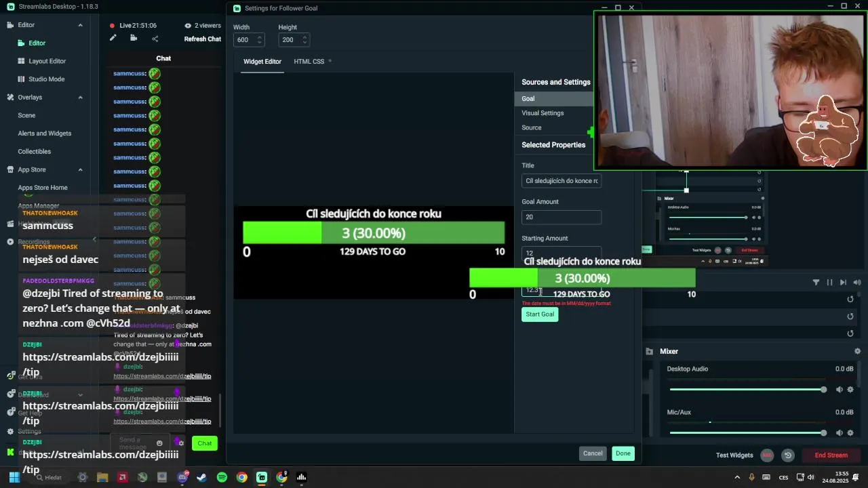Mute Mic/Aux with the speaker icon
Image resolution: width=868 pixels, height=488 pixels.
(839, 433)
